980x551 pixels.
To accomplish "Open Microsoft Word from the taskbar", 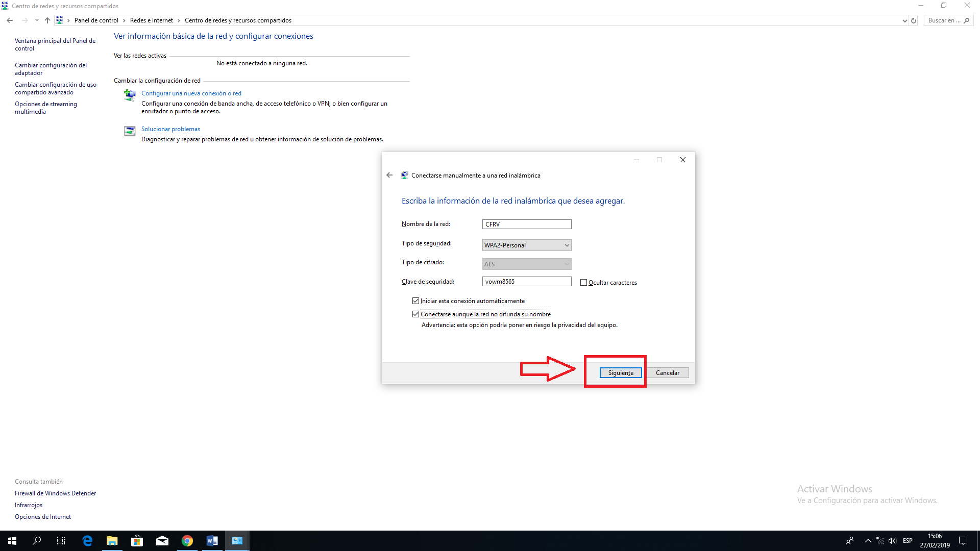I will (x=212, y=541).
